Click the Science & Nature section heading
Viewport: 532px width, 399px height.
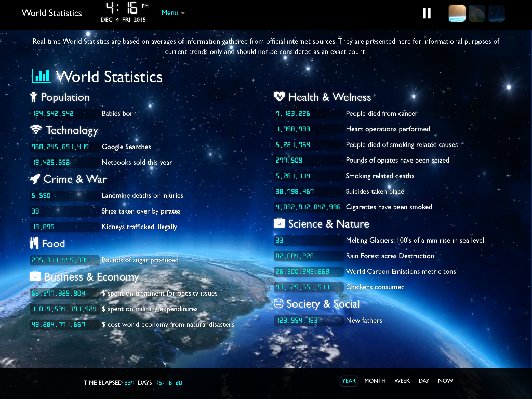[x=328, y=224]
